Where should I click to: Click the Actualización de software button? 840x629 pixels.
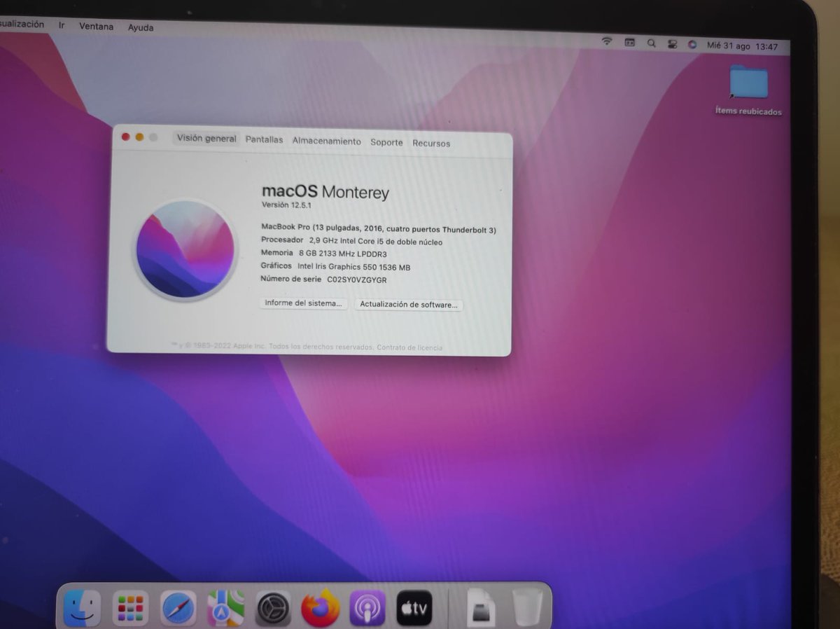pos(409,305)
